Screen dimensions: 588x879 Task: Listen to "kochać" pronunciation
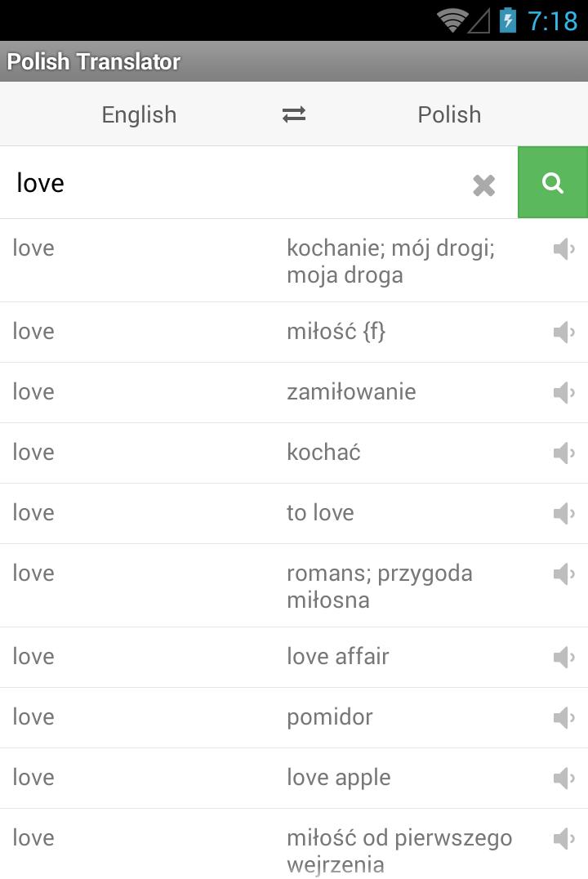[563, 453]
